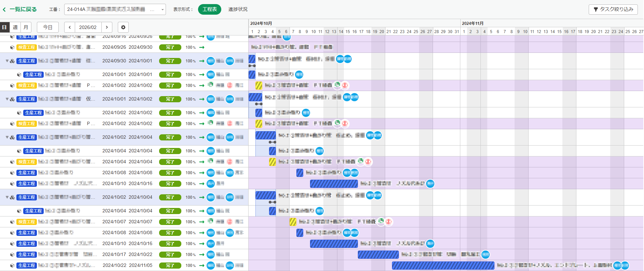Switch to the 進捗状況 view

point(238,9)
